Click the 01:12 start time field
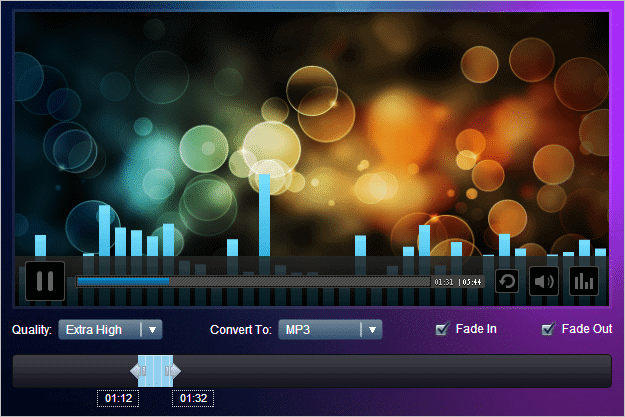625x417 pixels. tap(118, 398)
